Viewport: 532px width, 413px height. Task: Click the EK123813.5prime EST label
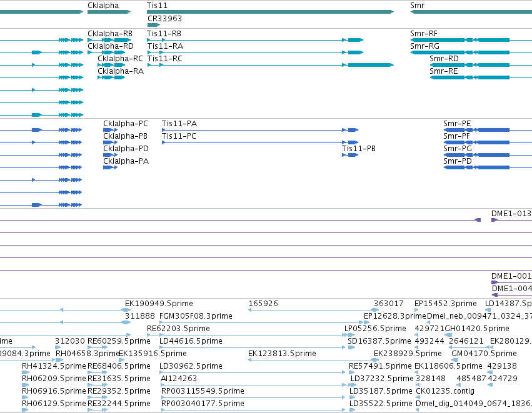pos(282,354)
